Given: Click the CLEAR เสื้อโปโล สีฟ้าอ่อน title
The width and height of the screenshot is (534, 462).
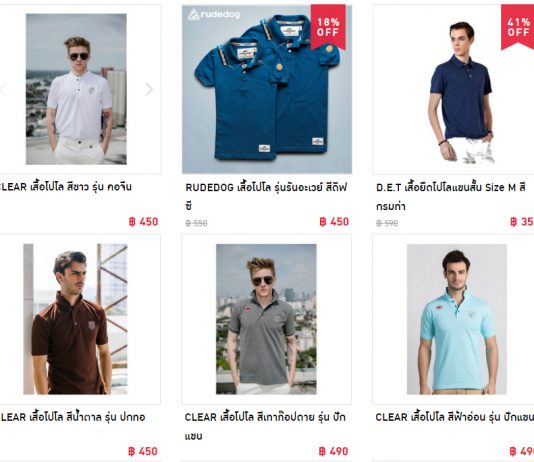Looking at the screenshot, I should (455, 417).
